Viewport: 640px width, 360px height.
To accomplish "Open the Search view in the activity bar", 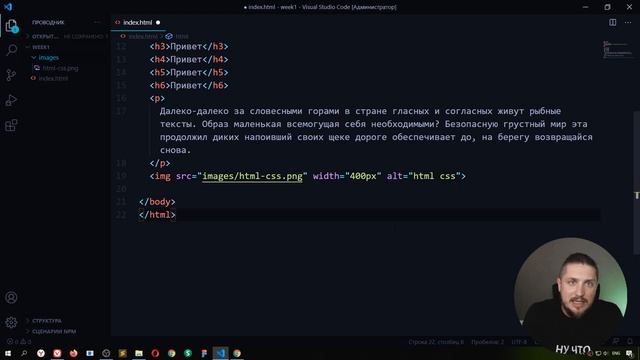I will click(x=11, y=50).
